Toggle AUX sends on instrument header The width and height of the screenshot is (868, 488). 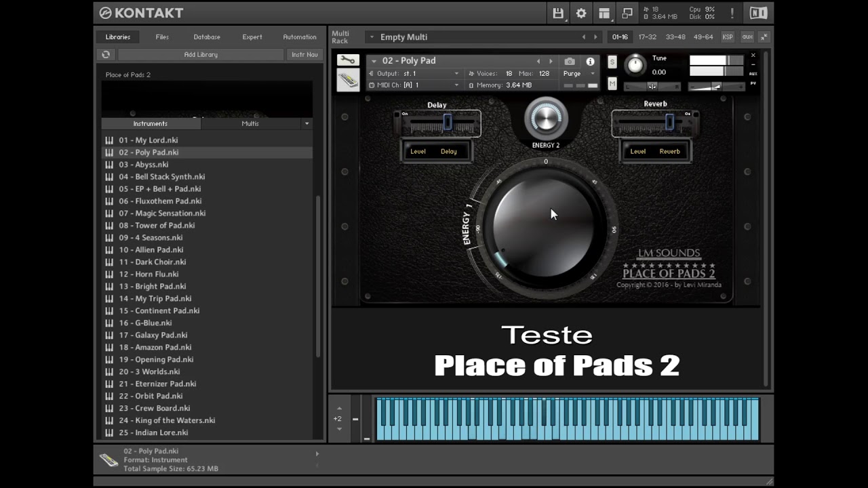tap(753, 73)
